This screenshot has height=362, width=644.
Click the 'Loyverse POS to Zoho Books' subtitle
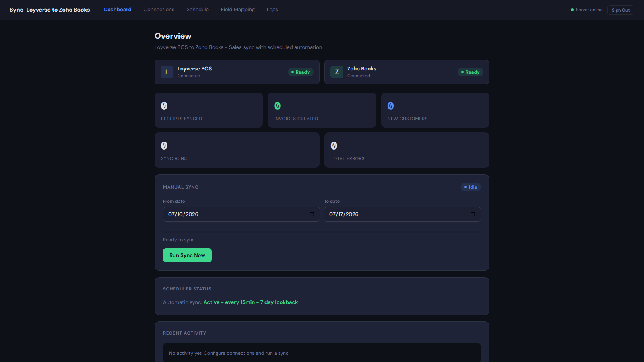point(238,47)
